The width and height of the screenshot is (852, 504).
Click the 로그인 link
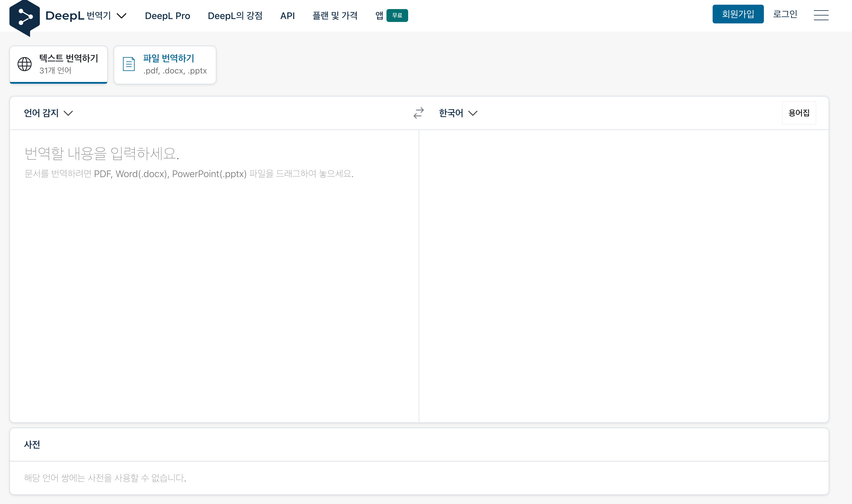(785, 14)
